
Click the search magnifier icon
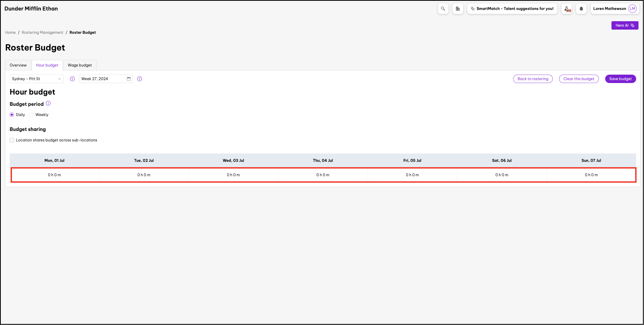point(443,9)
